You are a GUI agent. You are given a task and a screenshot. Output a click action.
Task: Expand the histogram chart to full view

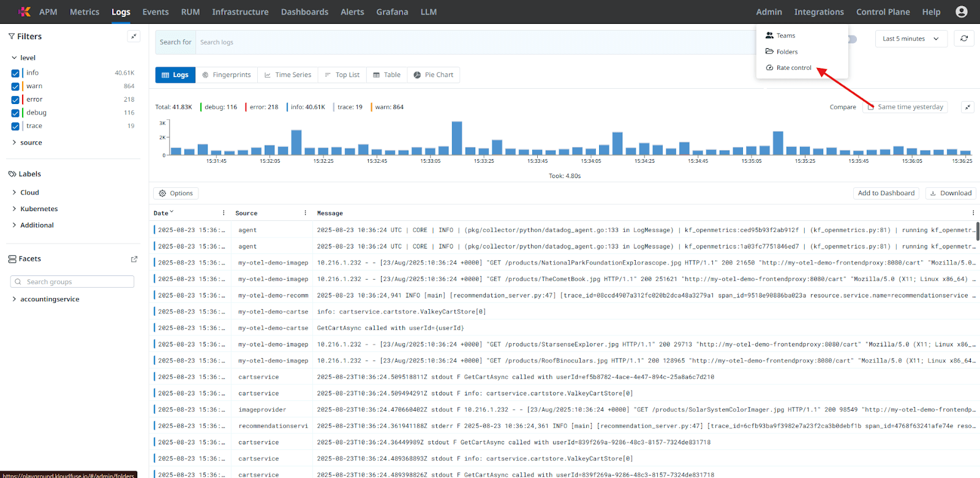(x=968, y=107)
